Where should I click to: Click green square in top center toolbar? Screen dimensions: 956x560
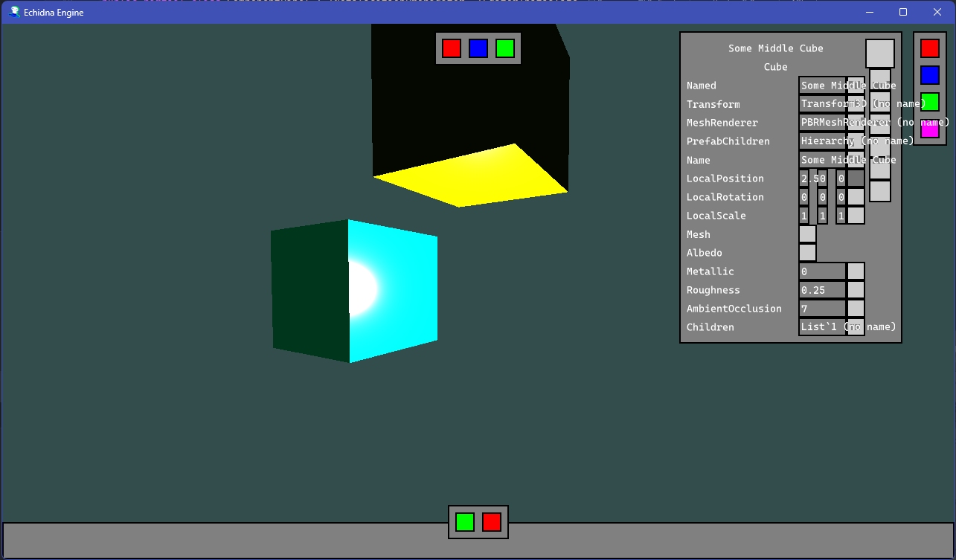pos(505,48)
